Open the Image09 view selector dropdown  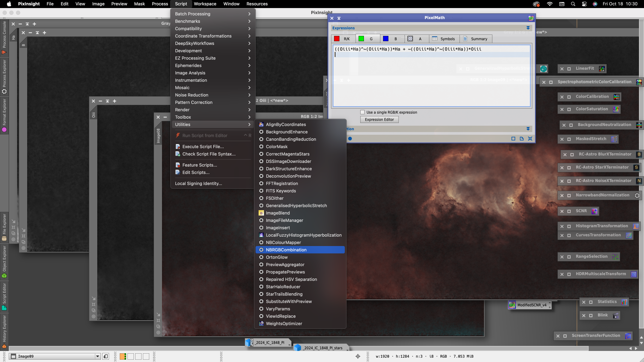pyautogui.click(x=98, y=356)
